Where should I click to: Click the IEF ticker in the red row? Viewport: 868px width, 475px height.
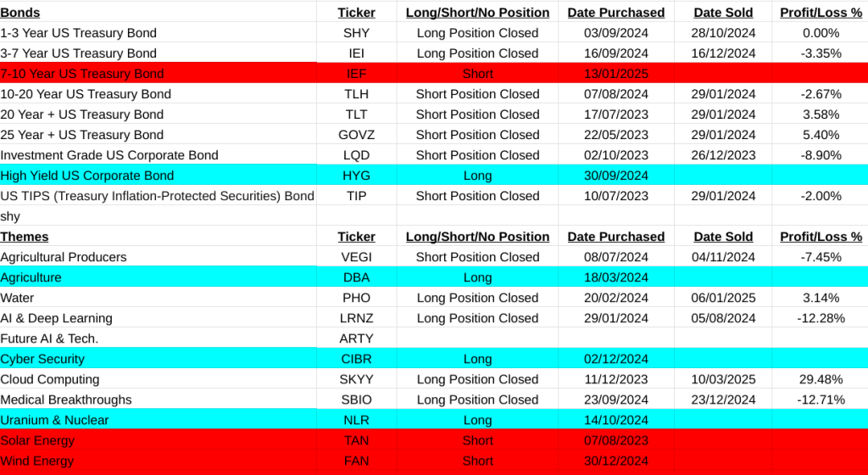point(356,74)
